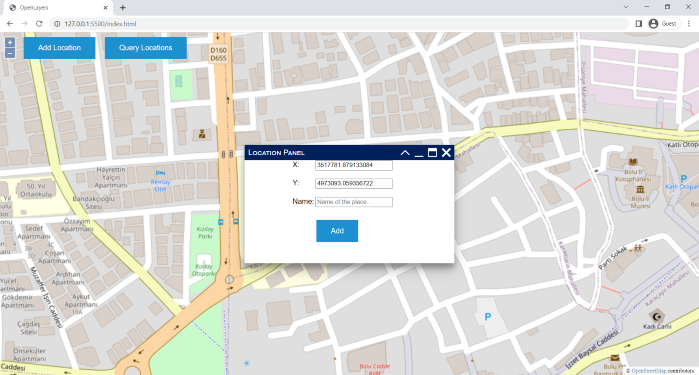Open Query Locations button
699x375 pixels.
(x=145, y=48)
